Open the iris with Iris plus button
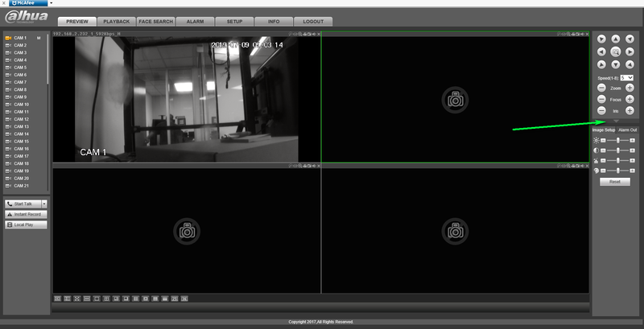Viewport: 644px width, 329px height. pos(630,111)
